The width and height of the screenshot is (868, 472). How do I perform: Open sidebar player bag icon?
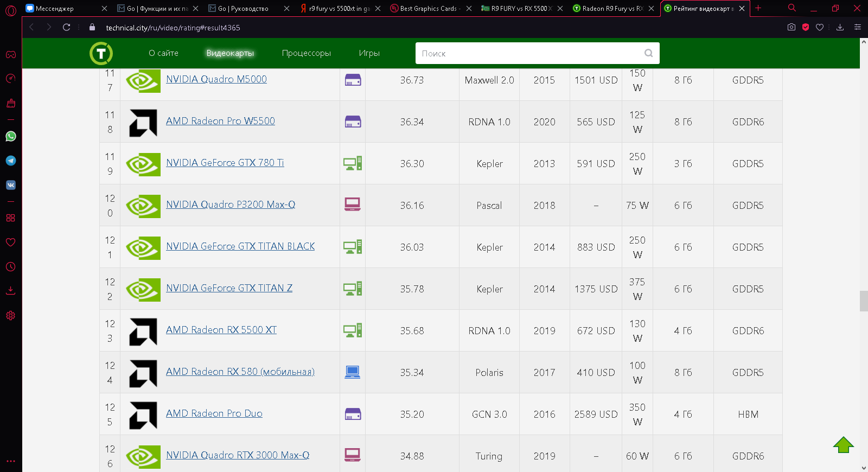coord(11,103)
